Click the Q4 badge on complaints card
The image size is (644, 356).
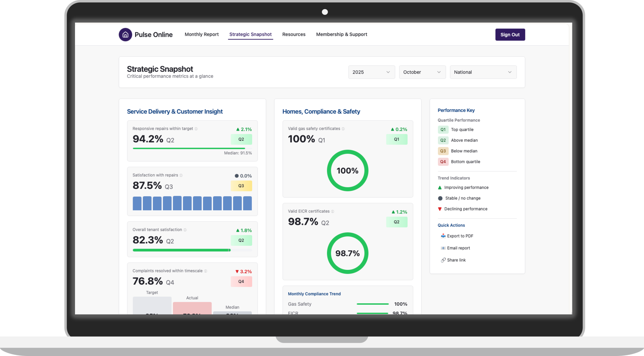[241, 281]
